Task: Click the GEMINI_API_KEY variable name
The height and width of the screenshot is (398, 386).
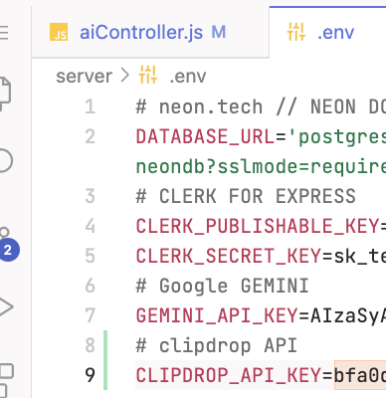Action: click(x=217, y=315)
